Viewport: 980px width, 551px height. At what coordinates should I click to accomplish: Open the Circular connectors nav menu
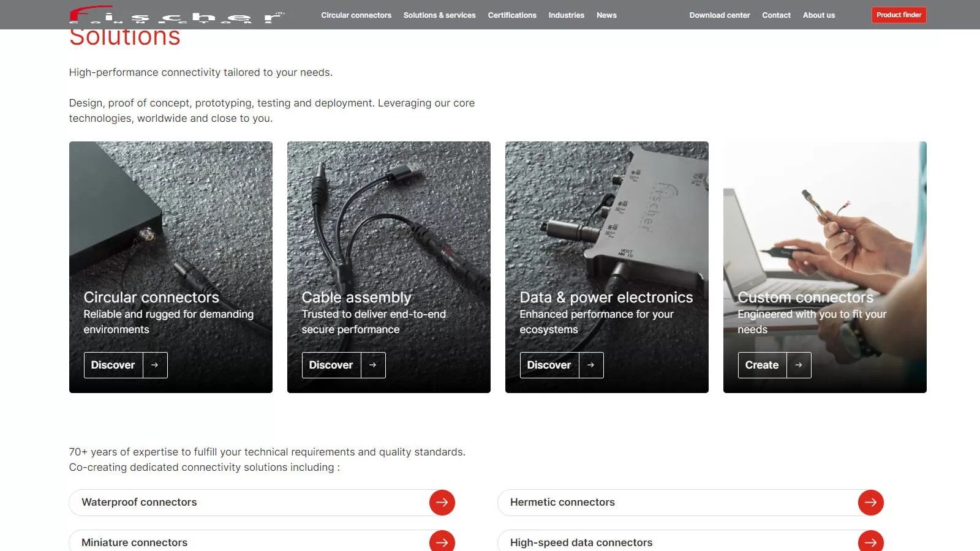[356, 15]
